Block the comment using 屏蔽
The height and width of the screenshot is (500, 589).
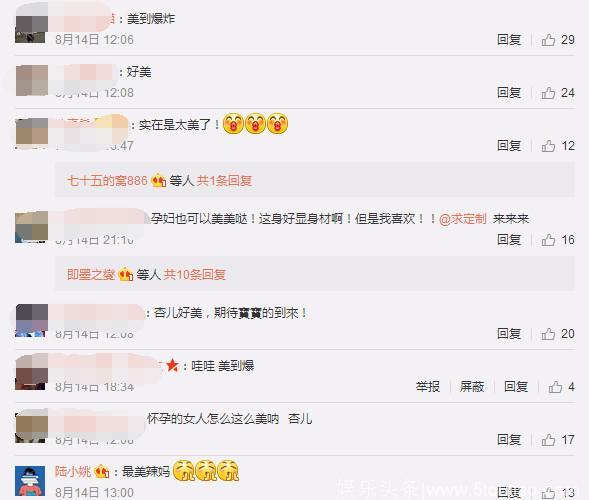coord(472,387)
